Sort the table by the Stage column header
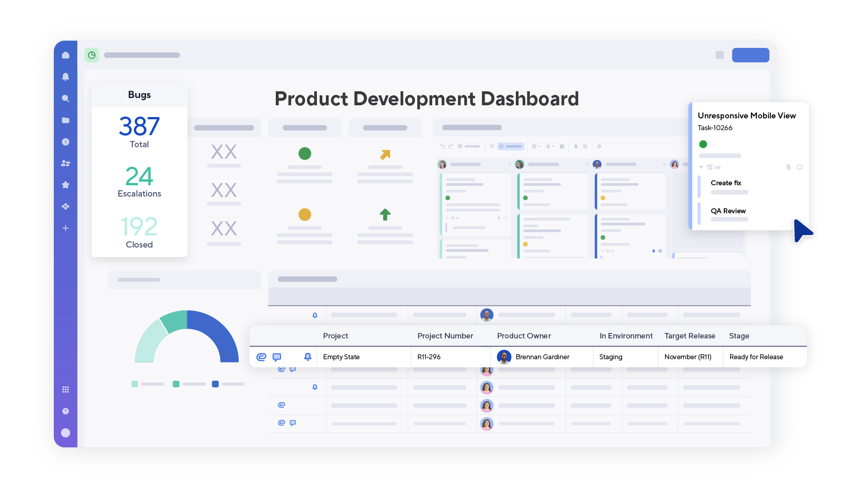 tap(739, 336)
